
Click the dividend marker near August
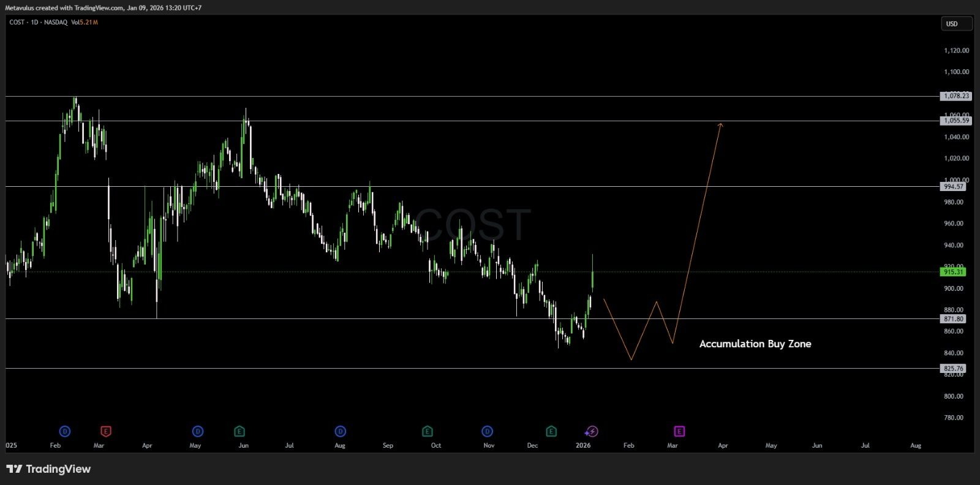coord(340,431)
